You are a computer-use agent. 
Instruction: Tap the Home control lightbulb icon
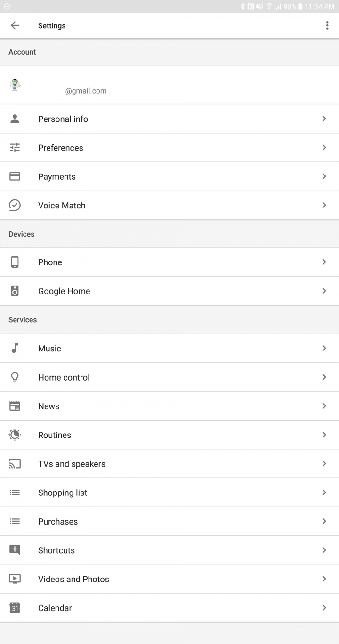coord(15,377)
